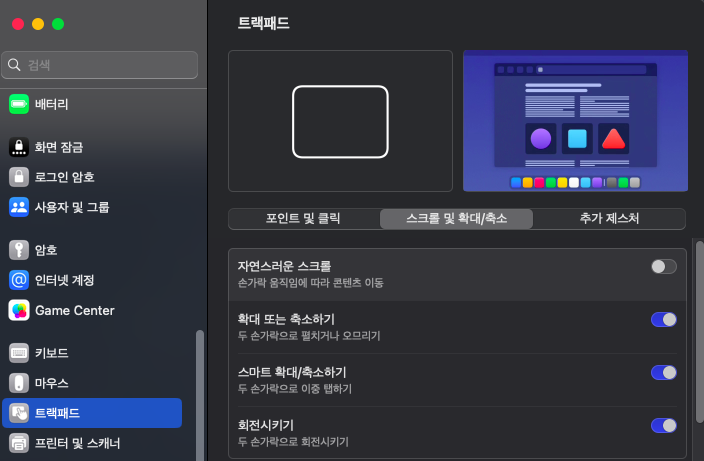The height and width of the screenshot is (461, 704).
Task: Select 트랙패드 item in the sidebar
Action: 92,413
